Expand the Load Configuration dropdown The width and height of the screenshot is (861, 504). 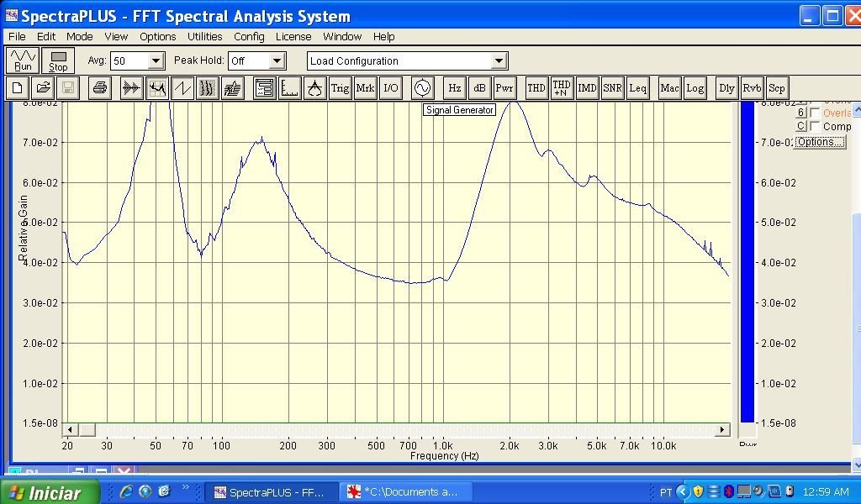499,61
